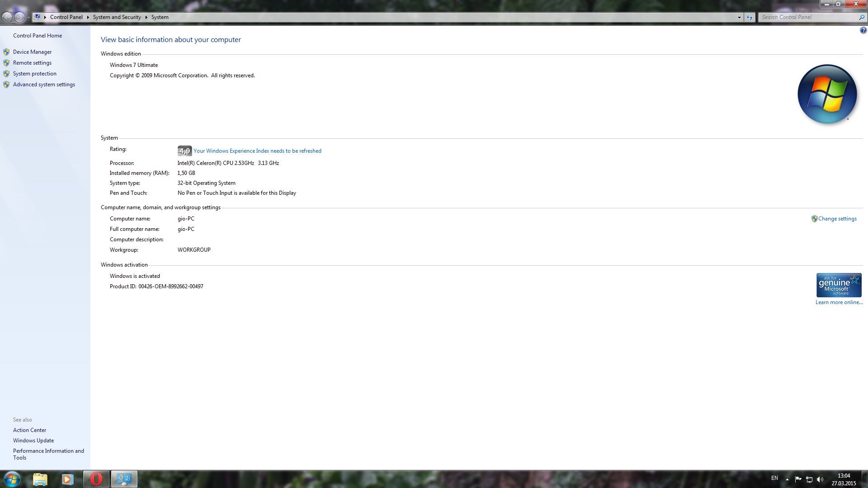Click the refresh icon beside address bar
Viewport: 868px width, 488px height.
750,17
